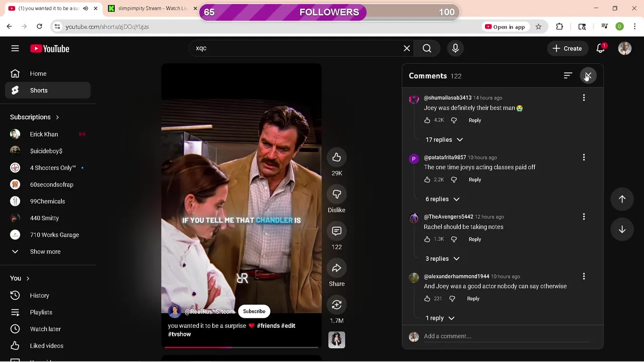Expand the 17 replies thread
Image resolution: width=644 pixels, height=362 pixels.
pos(444,140)
